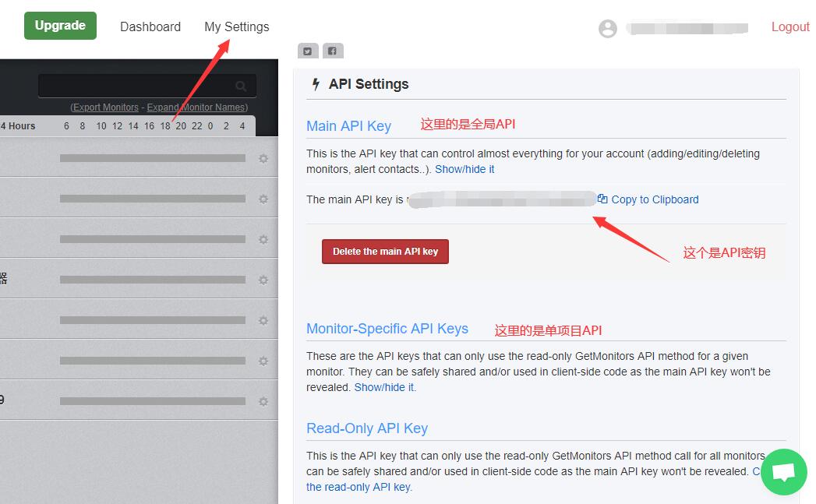This screenshot has width=816, height=504.
Task: Reveal Monitor-Specific API Keys via Show/hide it
Action: 383,387
